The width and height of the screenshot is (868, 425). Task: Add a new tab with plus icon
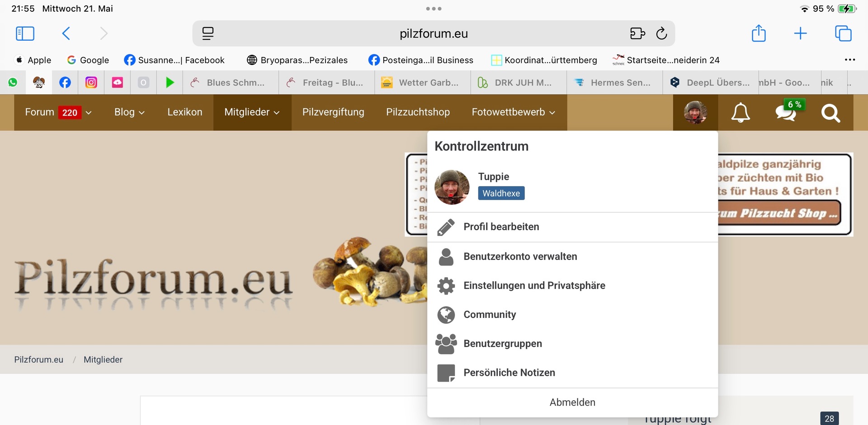[800, 33]
